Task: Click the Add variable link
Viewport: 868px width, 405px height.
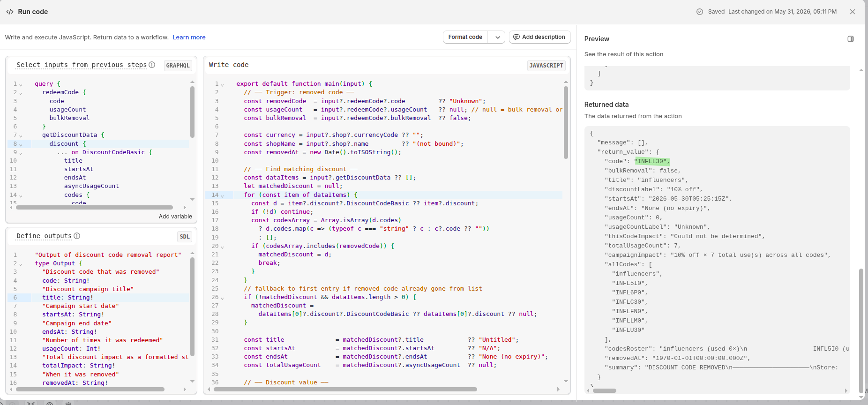Action: 175,217
